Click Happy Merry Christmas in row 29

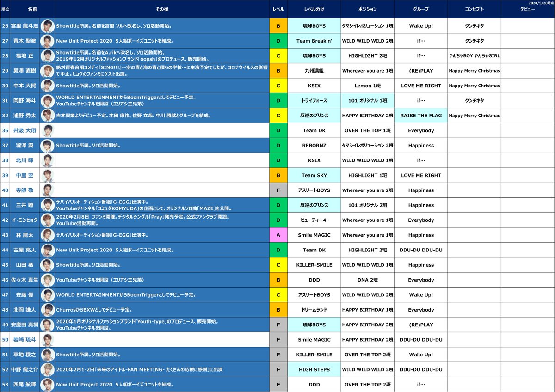coord(474,71)
